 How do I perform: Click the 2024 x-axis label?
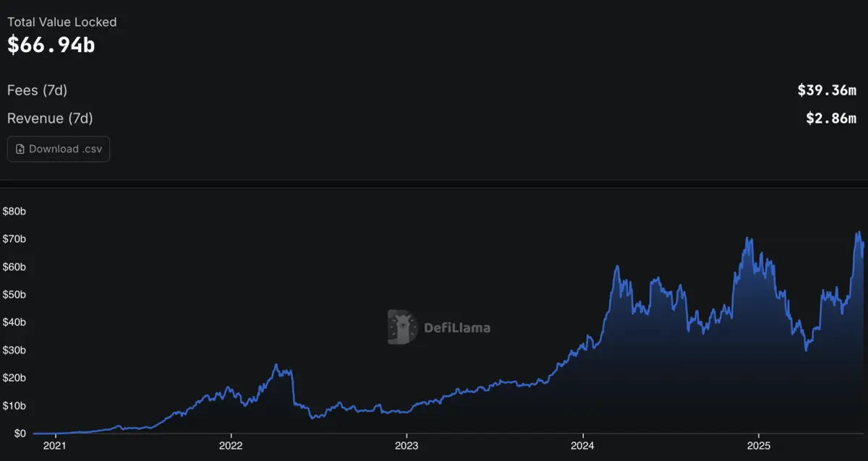(583, 446)
